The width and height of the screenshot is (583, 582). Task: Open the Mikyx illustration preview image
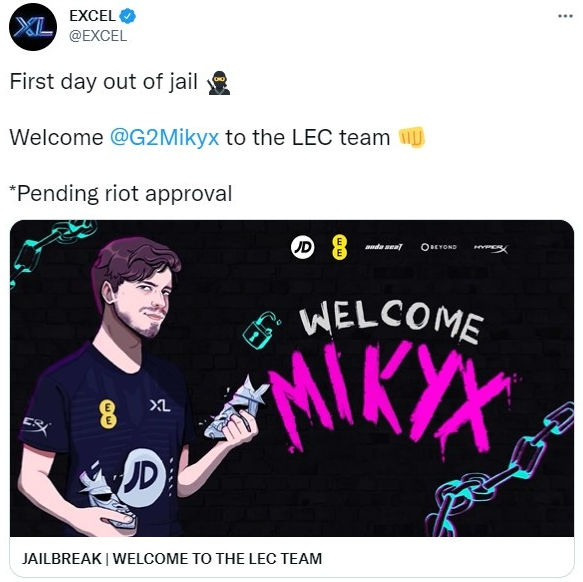point(292,378)
